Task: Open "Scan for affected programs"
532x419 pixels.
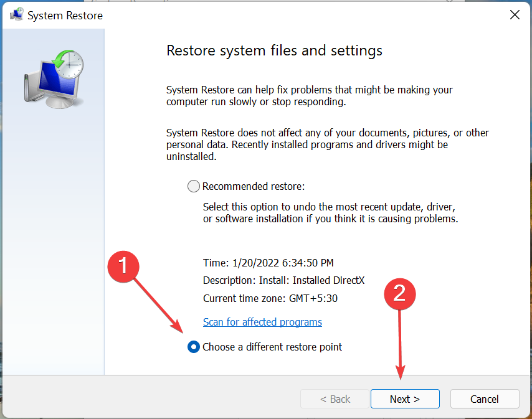Action: tap(262, 322)
